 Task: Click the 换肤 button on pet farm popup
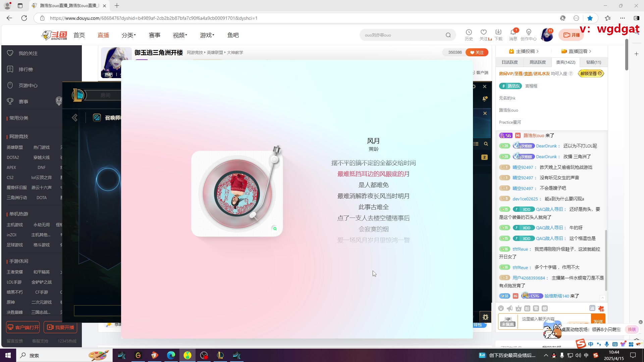(632, 329)
